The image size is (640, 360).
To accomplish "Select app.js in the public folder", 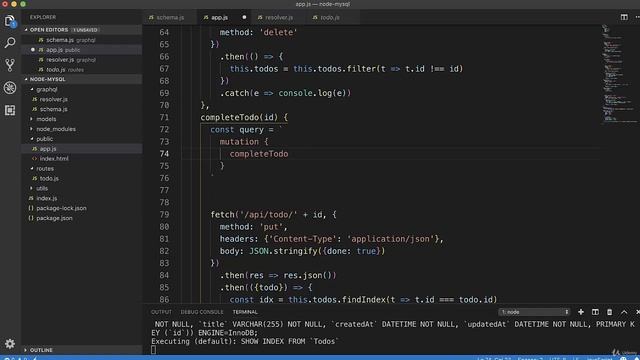I will coord(82,149).
